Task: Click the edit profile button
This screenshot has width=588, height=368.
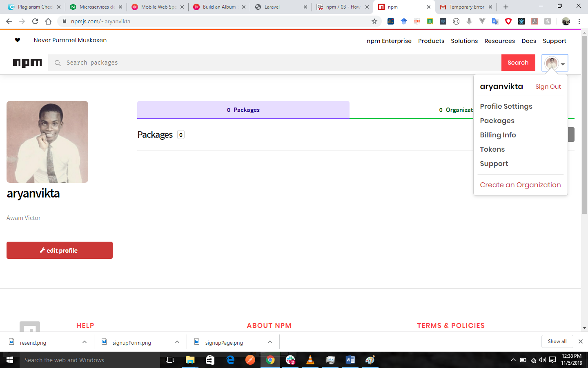Action: [60, 250]
